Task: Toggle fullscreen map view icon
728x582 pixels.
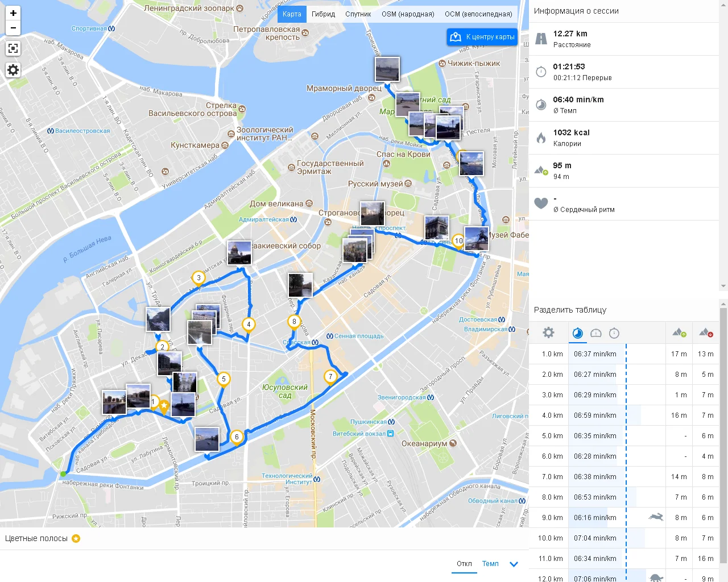Action: [x=13, y=48]
